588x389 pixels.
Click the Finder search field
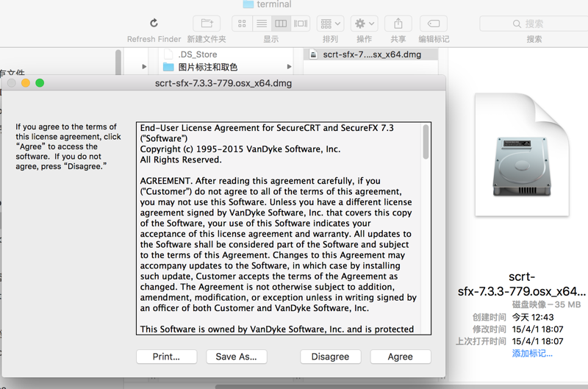534,24
